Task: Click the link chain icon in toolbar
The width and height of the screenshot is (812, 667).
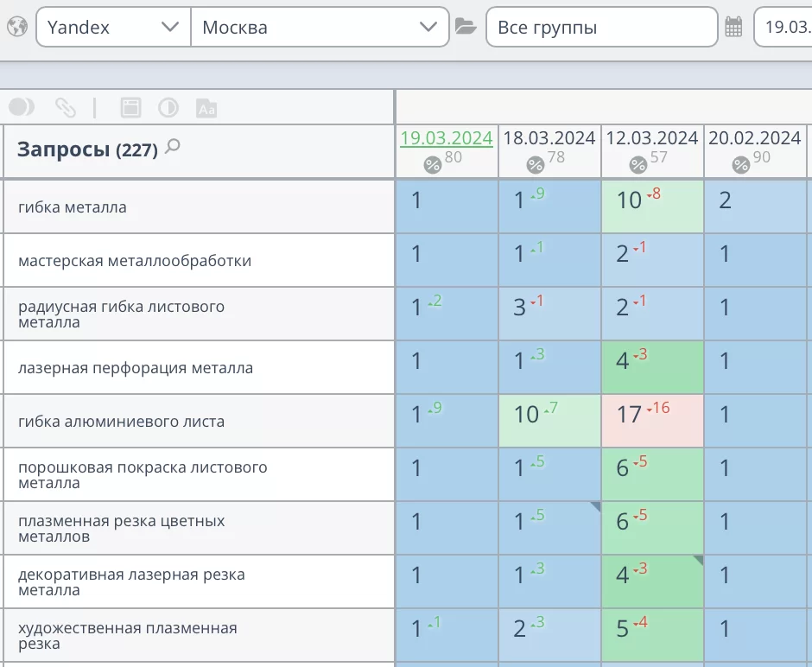Action: coord(66,107)
